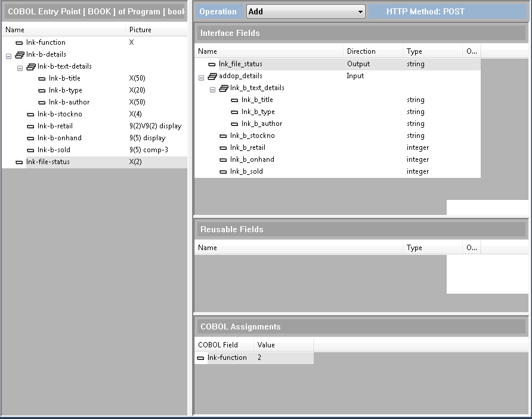This screenshot has height=419, width=532.
Task: Click the lnk-function icon in COBOL Assignments
Action: (200, 358)
